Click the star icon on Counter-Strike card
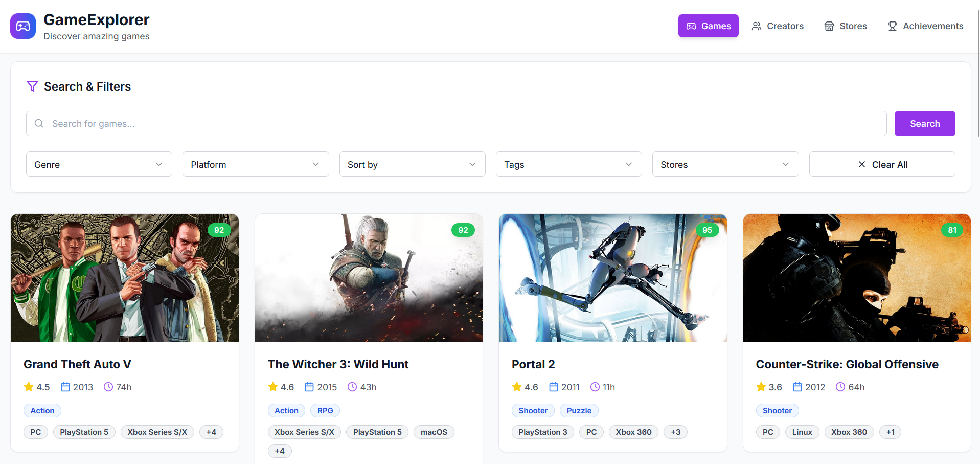 coord(761,387)
